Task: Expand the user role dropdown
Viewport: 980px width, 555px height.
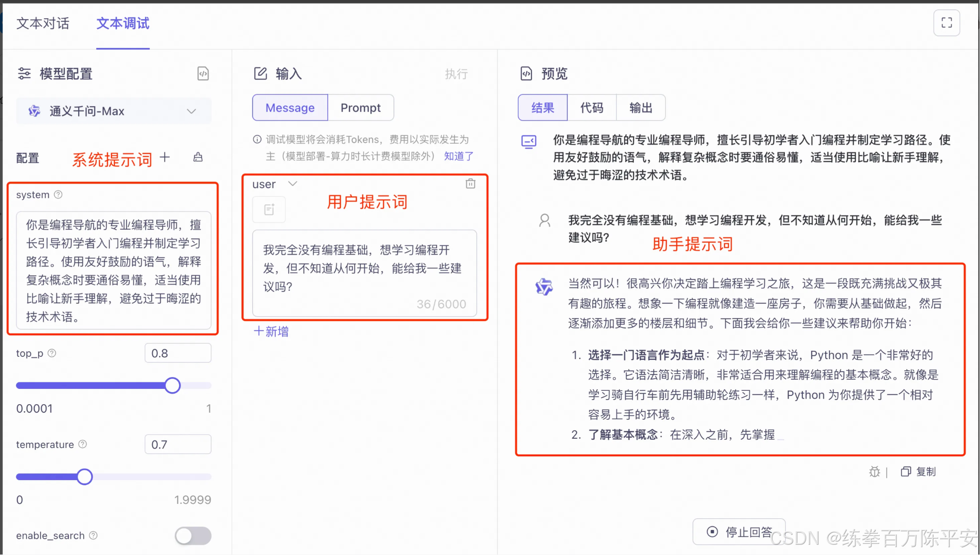Action: (292, 184)
